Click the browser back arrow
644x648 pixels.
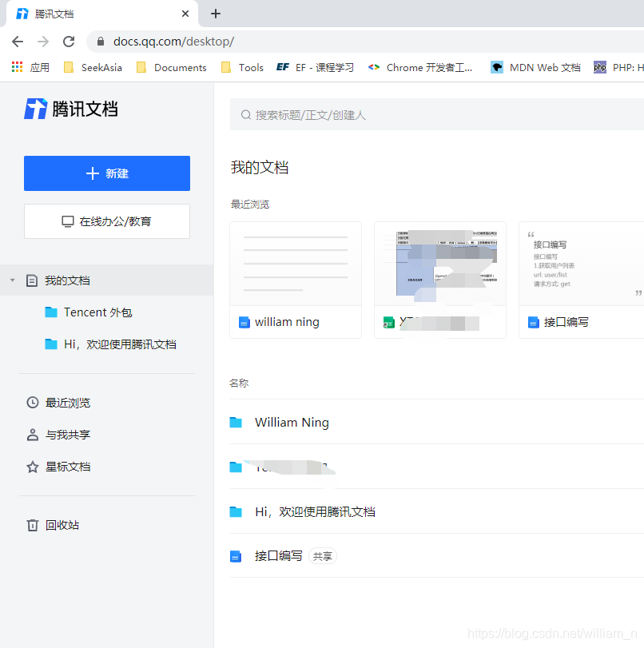(x=18, y=42)
